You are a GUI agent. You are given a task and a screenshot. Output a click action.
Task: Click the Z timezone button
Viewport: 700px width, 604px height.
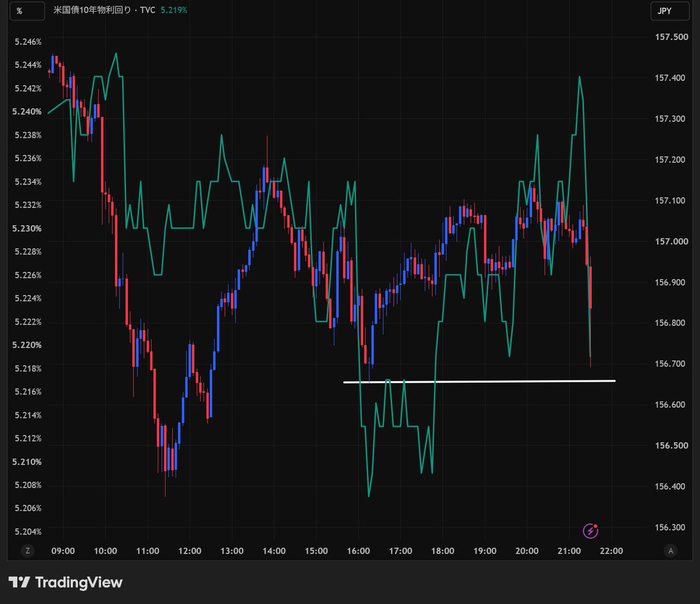pyautogui.click(x=27, y=550)
